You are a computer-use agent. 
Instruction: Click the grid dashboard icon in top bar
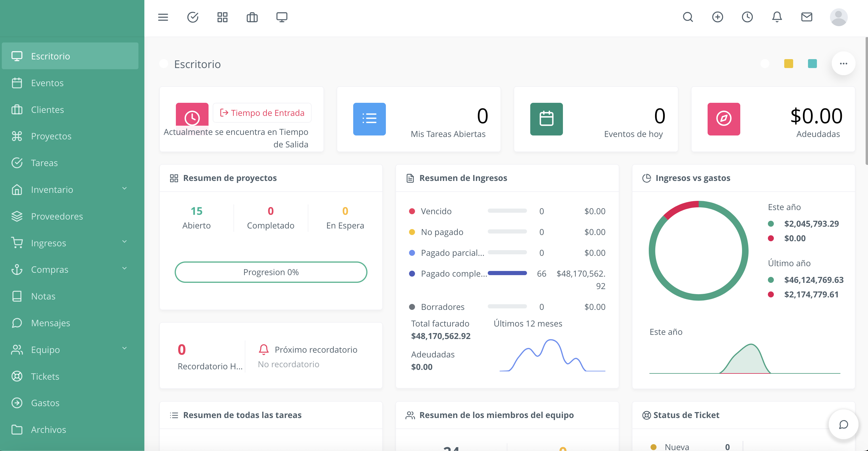222,17
